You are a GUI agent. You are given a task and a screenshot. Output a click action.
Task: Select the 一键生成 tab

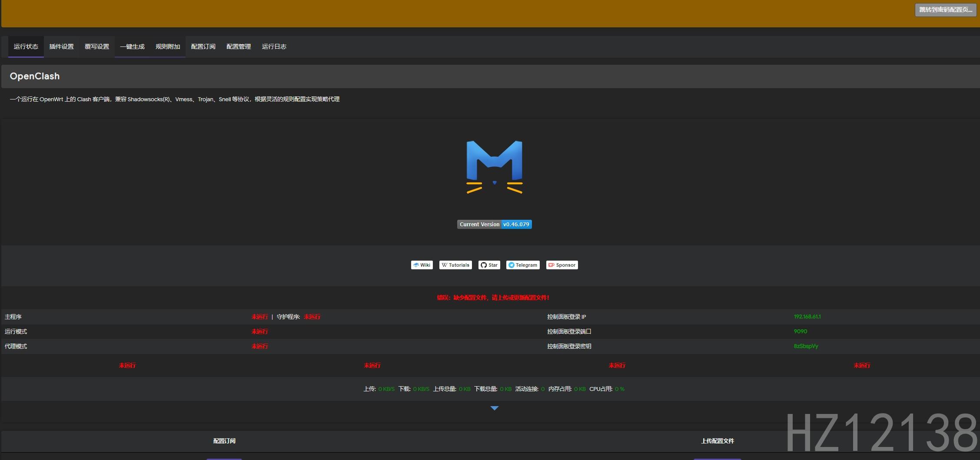(132, 46)
